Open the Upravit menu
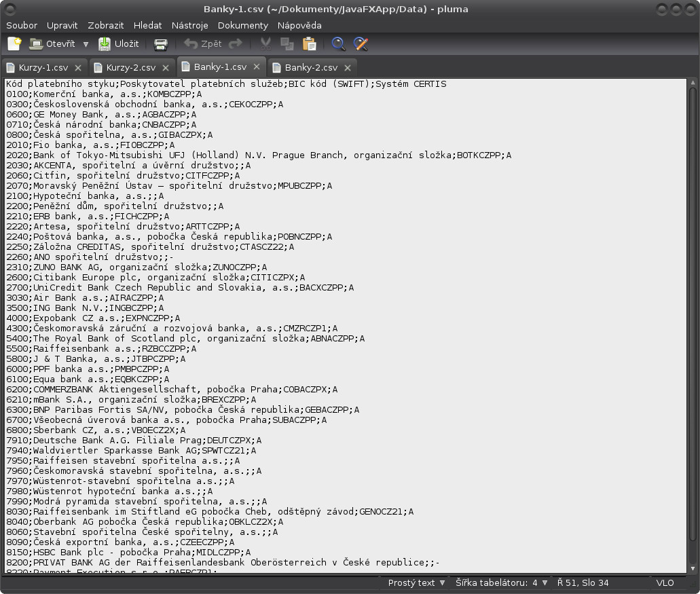700x594 pixels. coord(62,25)
